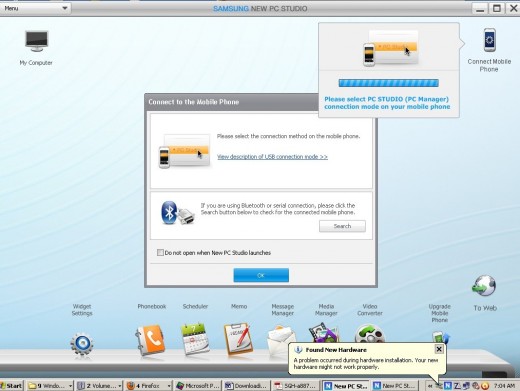The width and height of the screenshot is (520, 391).
Task: Open the Memo notepad icon
Action: pyautogui.click(x=238, y=339)
